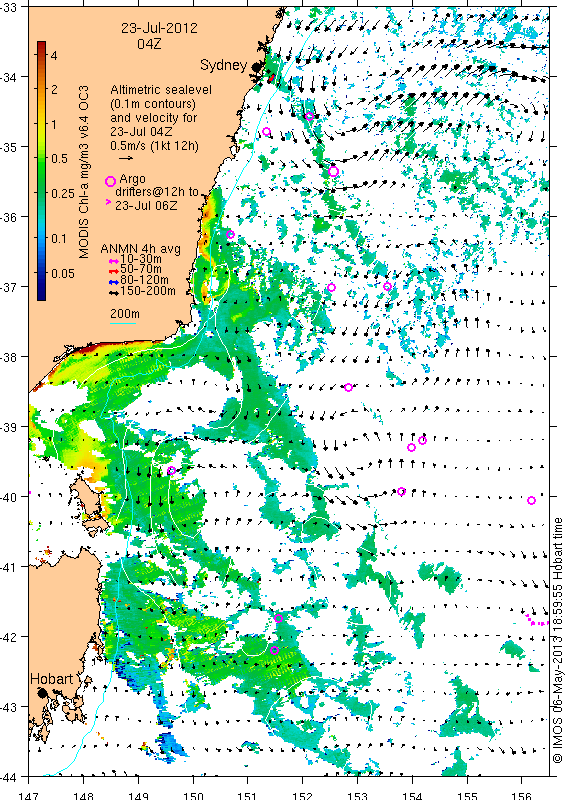Click the red top of chlorophyll colorbar

point(42,45)
